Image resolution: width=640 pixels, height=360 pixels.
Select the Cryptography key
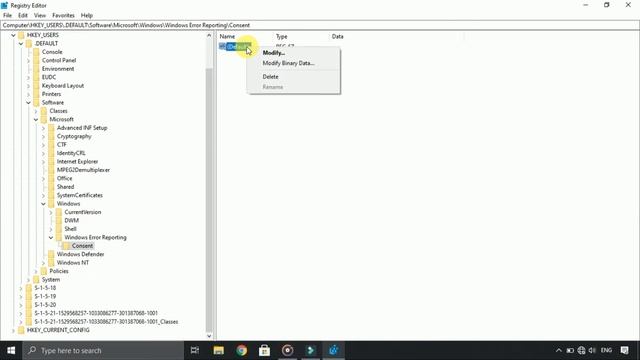point(74,136)
